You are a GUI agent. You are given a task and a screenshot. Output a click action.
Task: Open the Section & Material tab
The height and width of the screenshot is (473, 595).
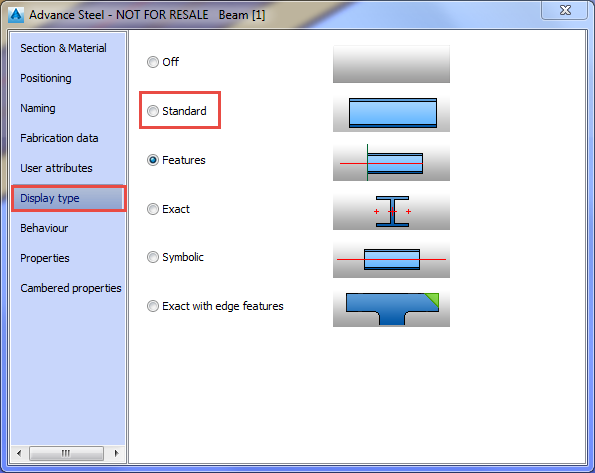coord(63,48)
